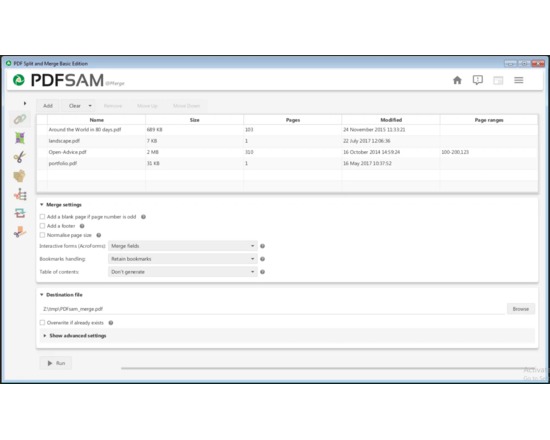The image size is (550, 440).
Task: Select the Extract pages sidebar icon
Action: [x=20, y=232]
